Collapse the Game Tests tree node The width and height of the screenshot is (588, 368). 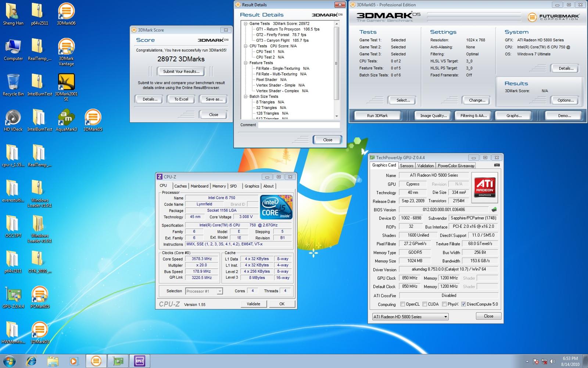click(x=245, y=24)
